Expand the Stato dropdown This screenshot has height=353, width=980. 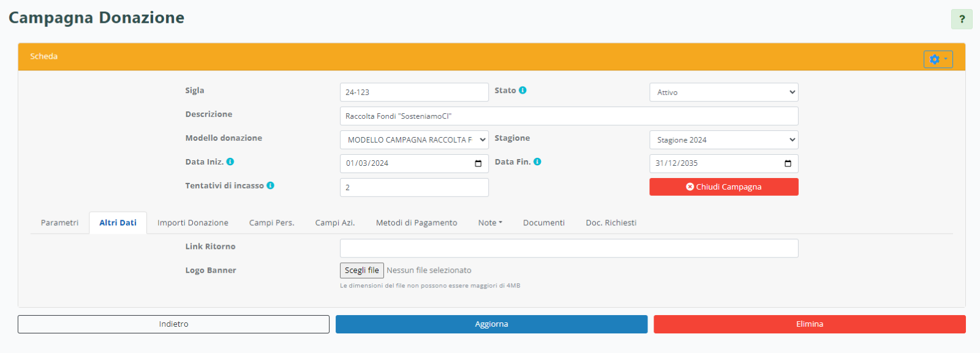click(x=723, y=92)
